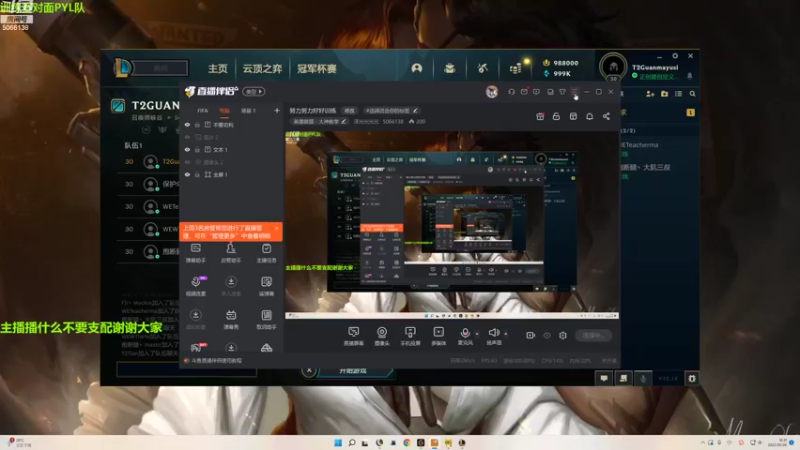The width and height of the screenshot is (800, 450).
Task: Click the download tool in second tool row center
Action: (x=231, y=286)
